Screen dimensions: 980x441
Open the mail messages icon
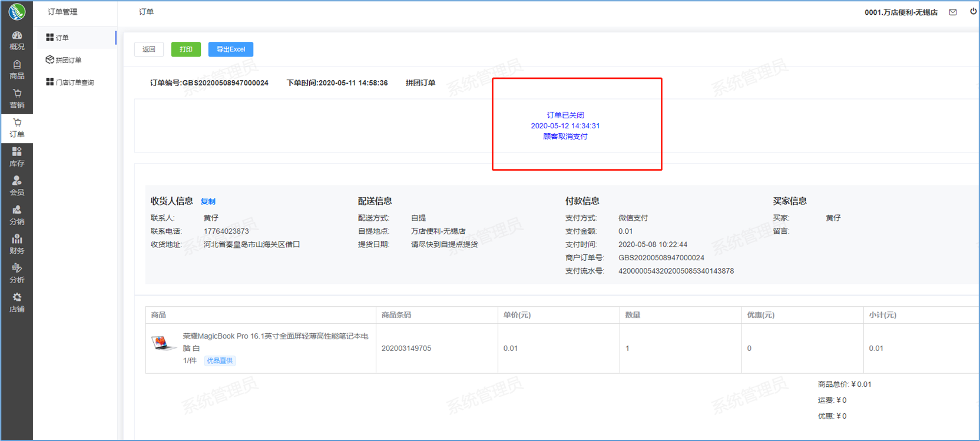[953, 12]
